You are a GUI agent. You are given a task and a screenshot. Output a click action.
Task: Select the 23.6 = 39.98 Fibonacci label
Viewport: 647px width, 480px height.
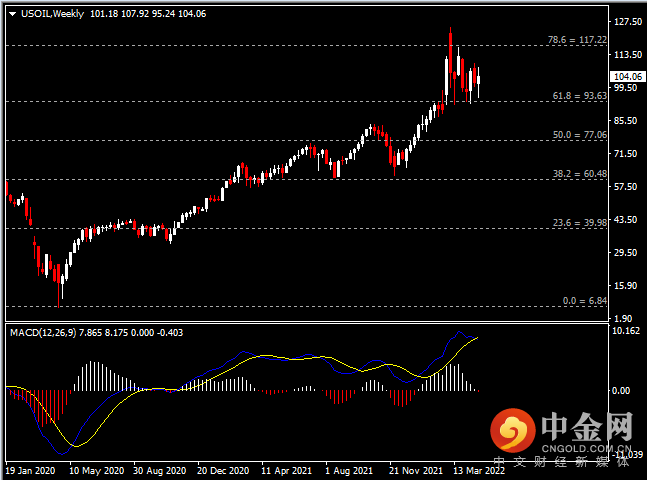point(579,223)
